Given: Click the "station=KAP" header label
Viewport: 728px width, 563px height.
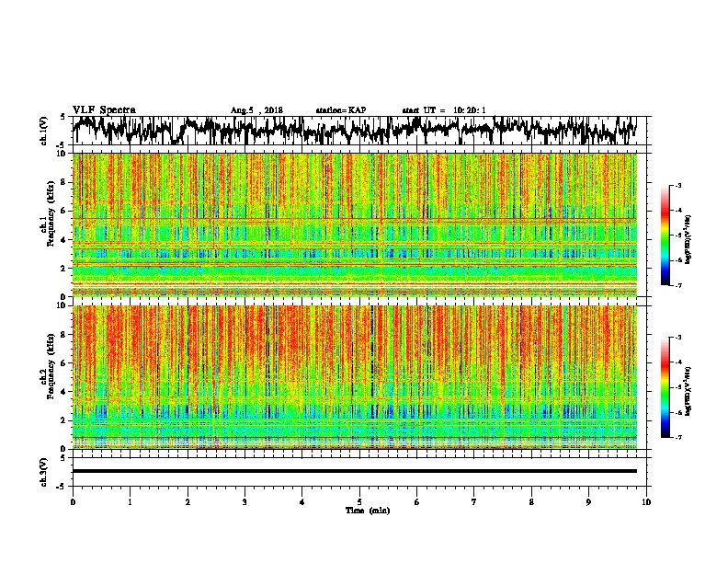Looking at the screenshot, I should point(341,110).
